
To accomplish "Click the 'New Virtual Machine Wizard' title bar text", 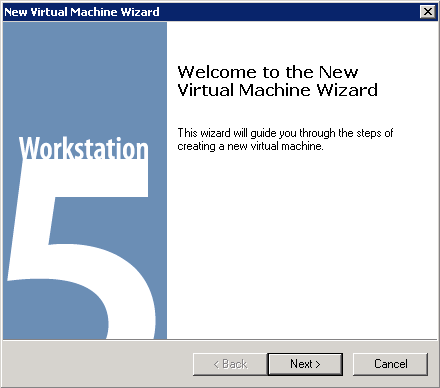I will 82,12.
